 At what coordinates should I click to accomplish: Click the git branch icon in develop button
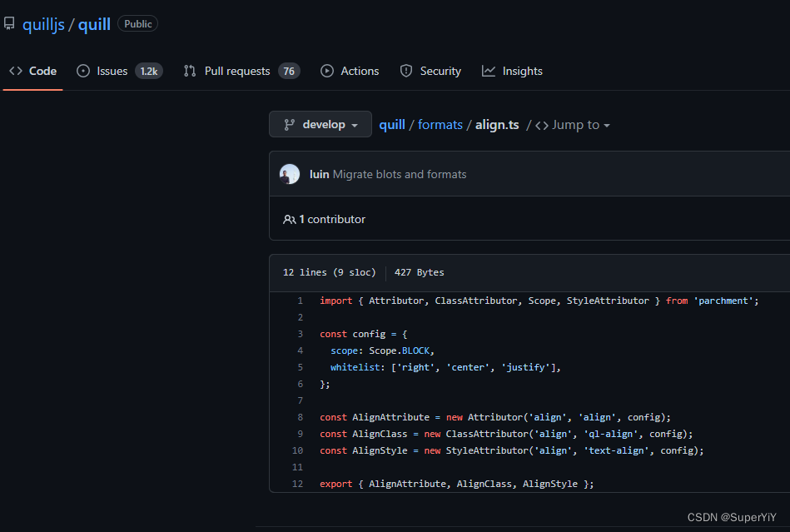tap(289, 124)
